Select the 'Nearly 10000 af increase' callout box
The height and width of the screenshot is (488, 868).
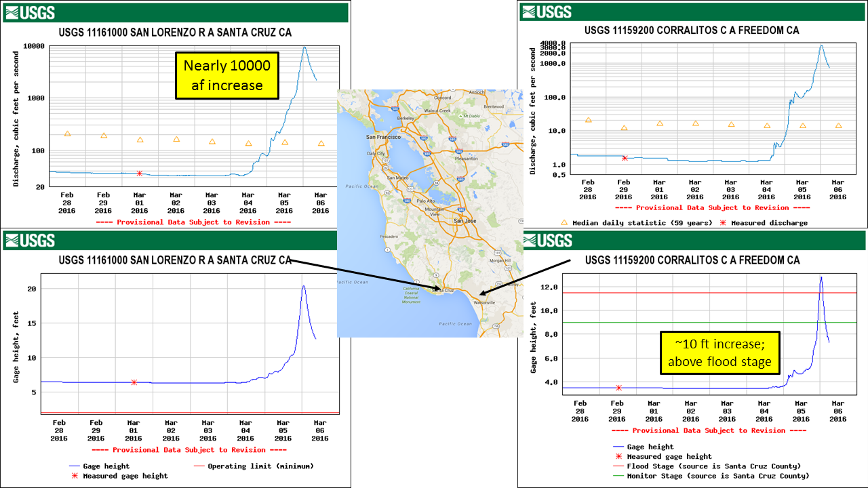[x=226, y=75]
